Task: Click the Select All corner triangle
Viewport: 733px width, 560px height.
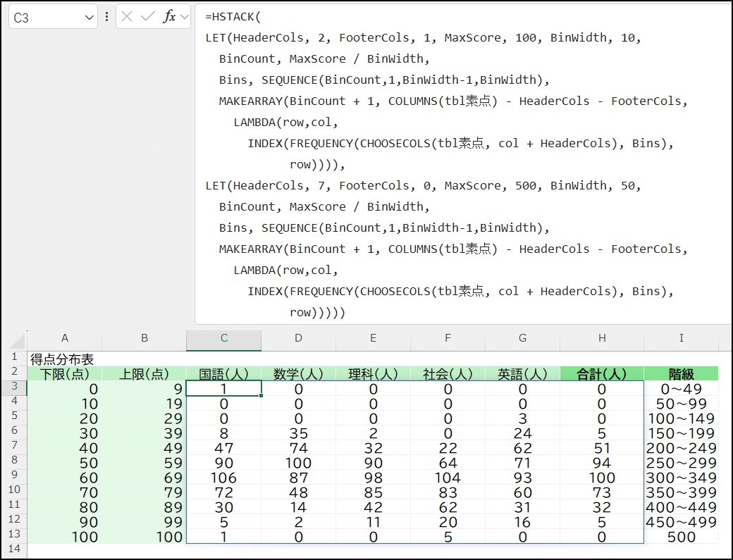Action: point(18,341)
